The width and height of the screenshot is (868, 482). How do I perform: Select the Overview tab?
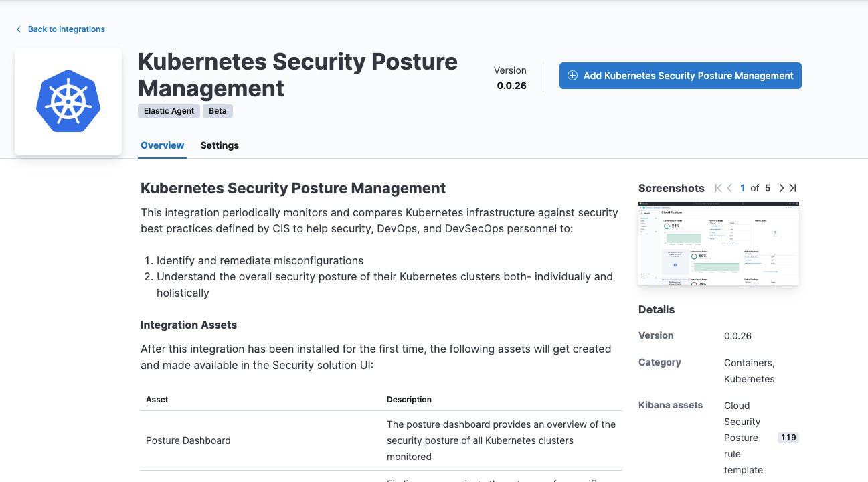(162, 145)
